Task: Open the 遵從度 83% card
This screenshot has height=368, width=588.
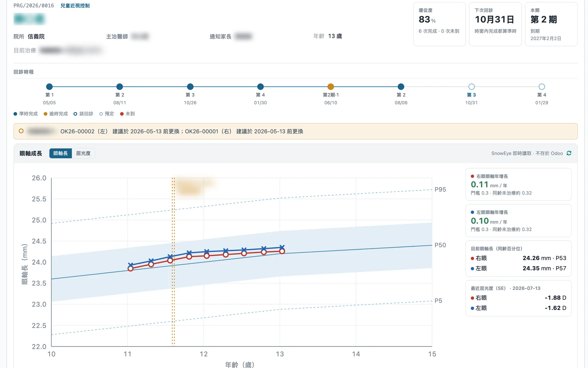Action: 439,24
